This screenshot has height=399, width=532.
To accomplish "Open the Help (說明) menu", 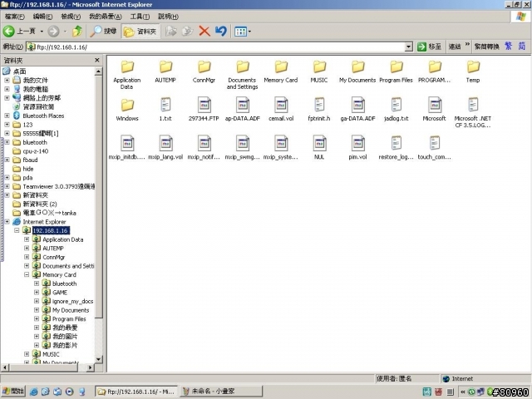I will 168,17.
